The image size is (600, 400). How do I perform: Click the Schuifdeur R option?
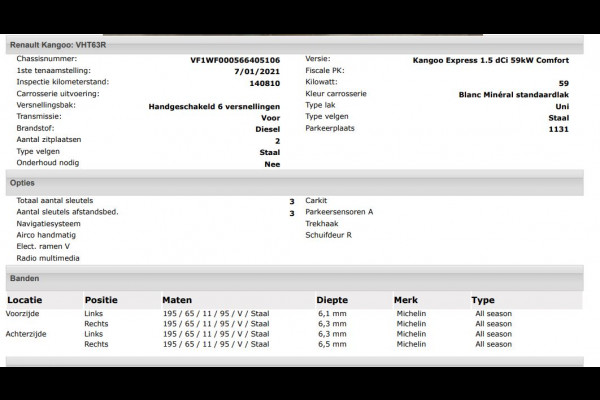328,235
